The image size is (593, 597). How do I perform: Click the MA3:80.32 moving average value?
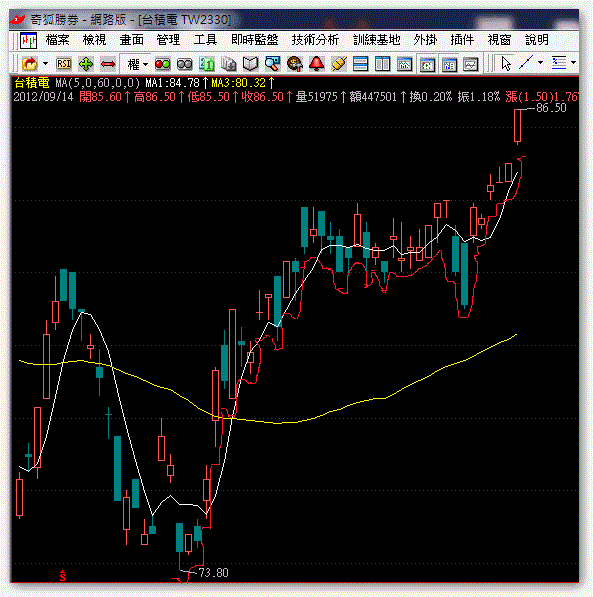(239, 83)
